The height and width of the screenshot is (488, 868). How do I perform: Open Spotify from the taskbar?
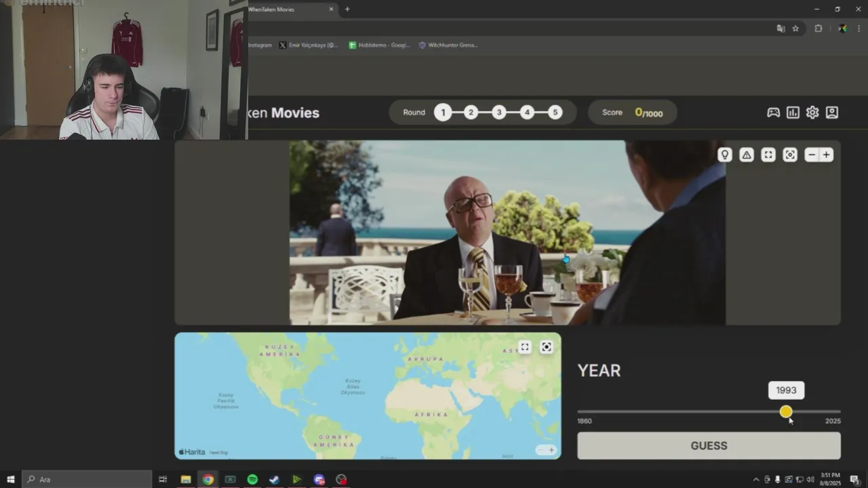252,479
